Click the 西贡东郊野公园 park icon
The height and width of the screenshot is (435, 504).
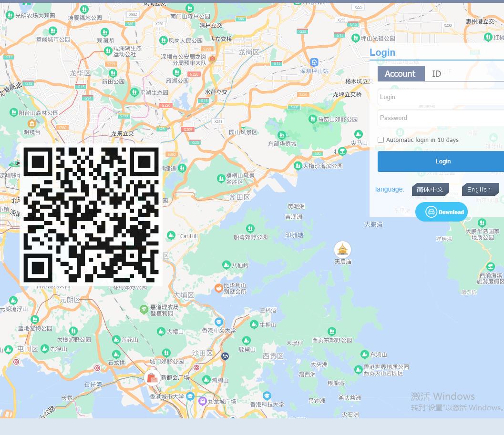pyautogui.click(x=332, y=331)
